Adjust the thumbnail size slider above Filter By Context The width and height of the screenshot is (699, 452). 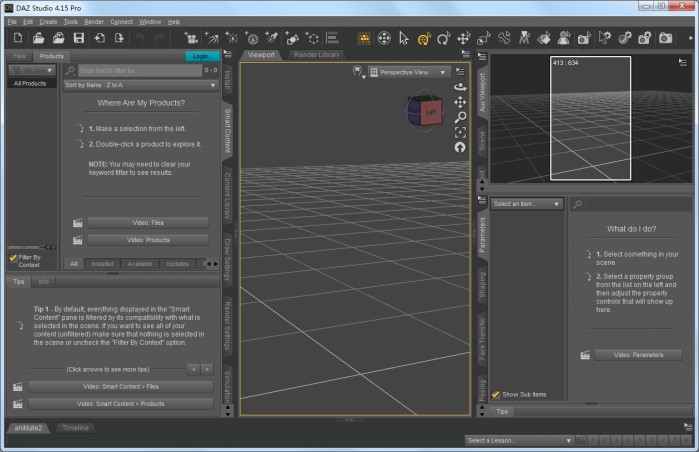click(32, 247)
